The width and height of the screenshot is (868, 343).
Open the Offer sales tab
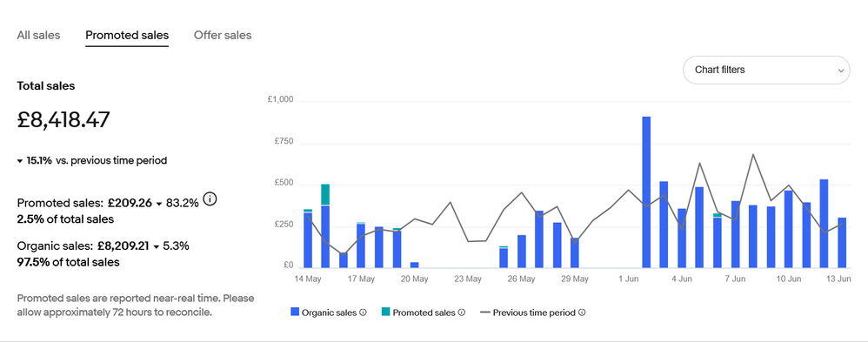coord(223,36)
